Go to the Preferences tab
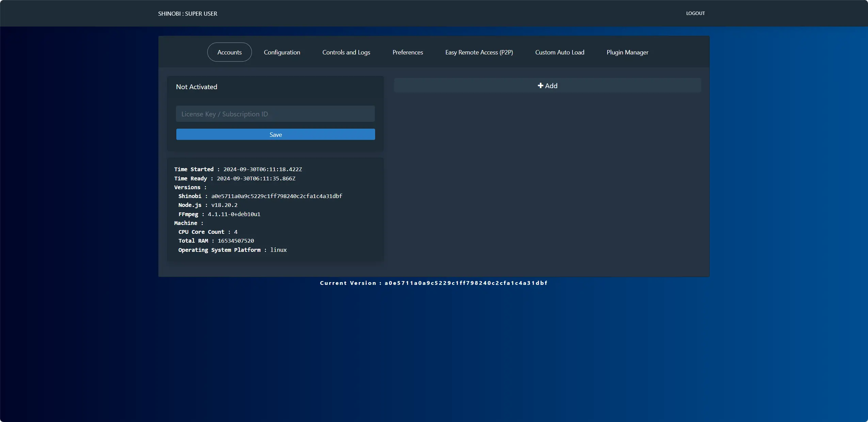The height and width of the screenshot is (422, 868). (407, 52)
